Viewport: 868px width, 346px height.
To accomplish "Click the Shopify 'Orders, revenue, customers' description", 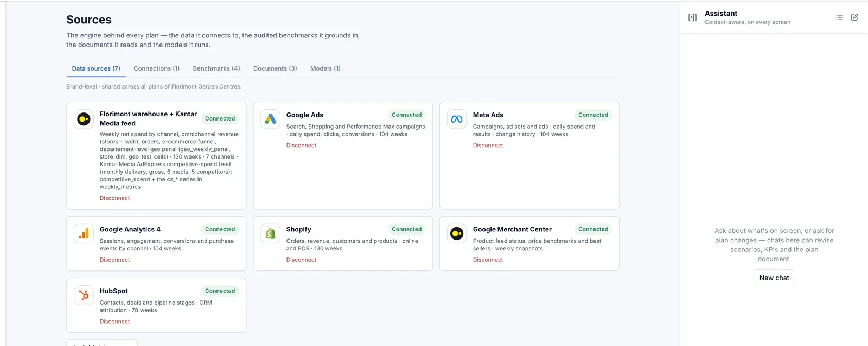I will tap(352, 245).
